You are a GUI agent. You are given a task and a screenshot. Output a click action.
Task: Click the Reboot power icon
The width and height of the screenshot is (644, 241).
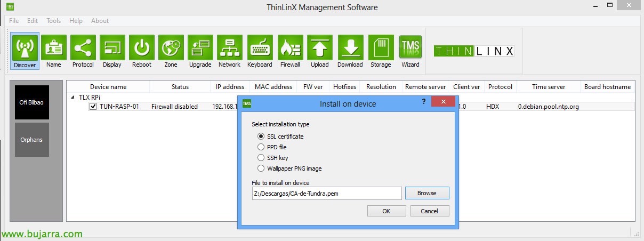[141, 51]
